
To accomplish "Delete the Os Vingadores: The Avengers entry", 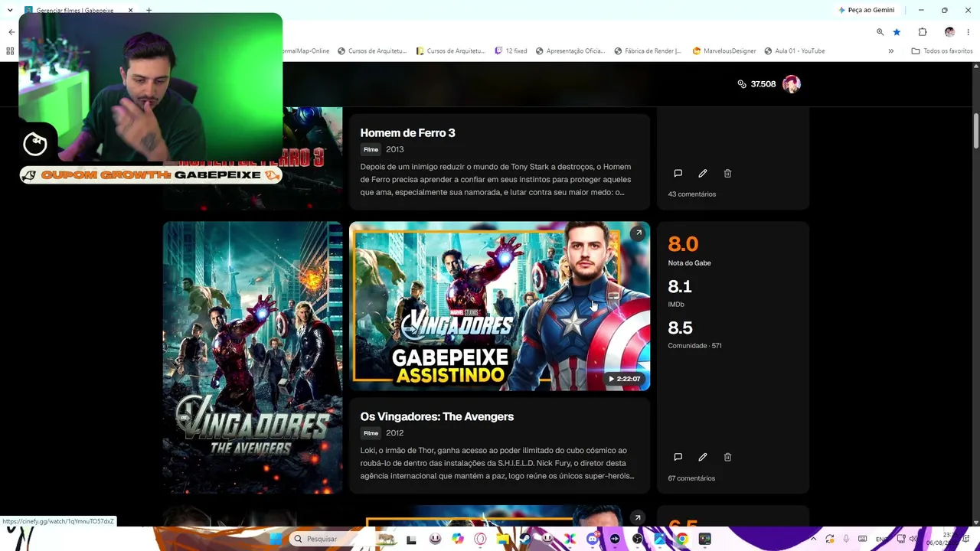I will pyautogui.click(x=727, y=457).
